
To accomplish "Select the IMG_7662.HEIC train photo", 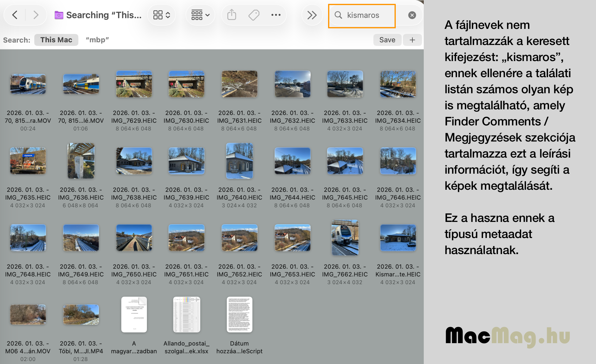I will tap(345, 238).
